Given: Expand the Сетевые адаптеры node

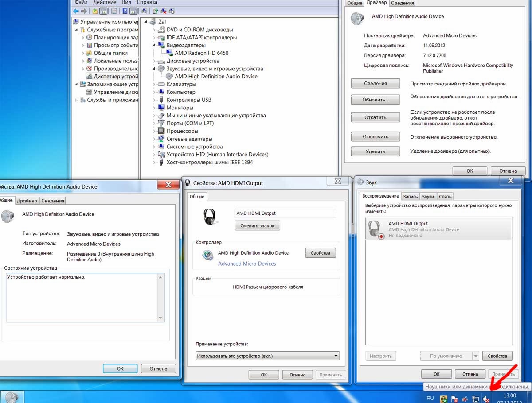Looking at the screenshot, I should pos(154,139).
